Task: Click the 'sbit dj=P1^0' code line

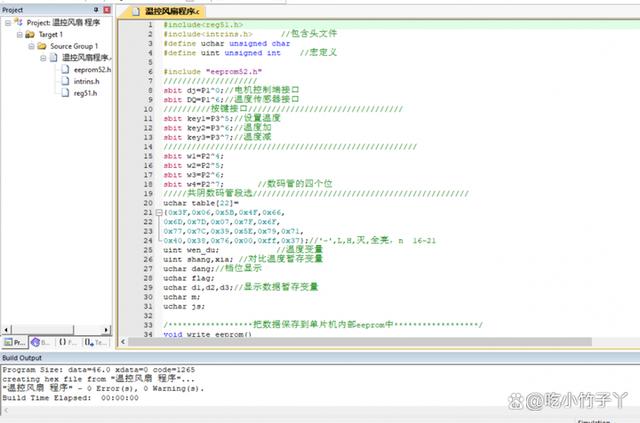Action: click(x=231, y=90)
